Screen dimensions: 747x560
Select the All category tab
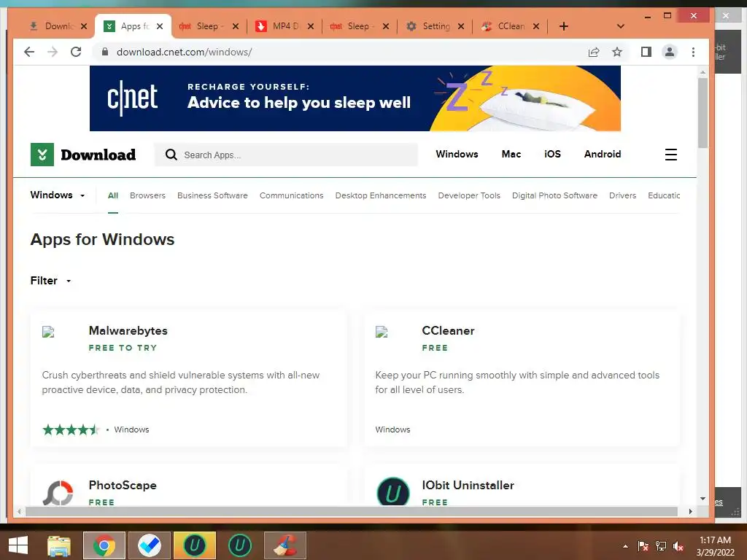pos(113,195)
